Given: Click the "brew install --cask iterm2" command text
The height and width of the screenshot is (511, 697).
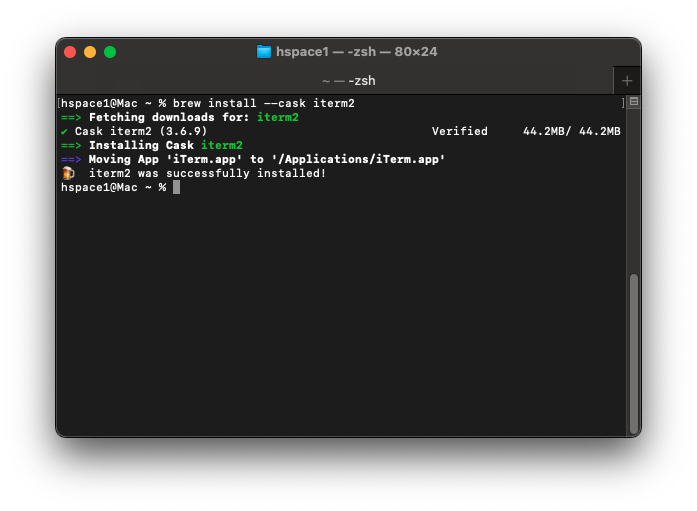Looking at the screenshot, I should [x=263, y=104].
